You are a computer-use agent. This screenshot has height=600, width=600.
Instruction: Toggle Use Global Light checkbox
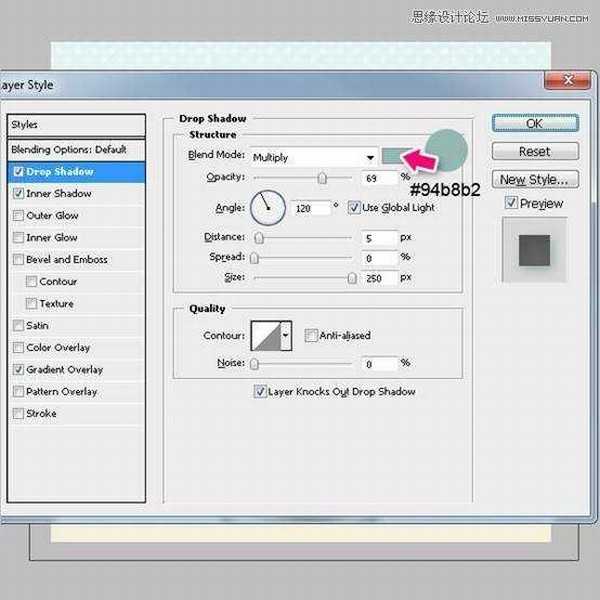[354, 207]
